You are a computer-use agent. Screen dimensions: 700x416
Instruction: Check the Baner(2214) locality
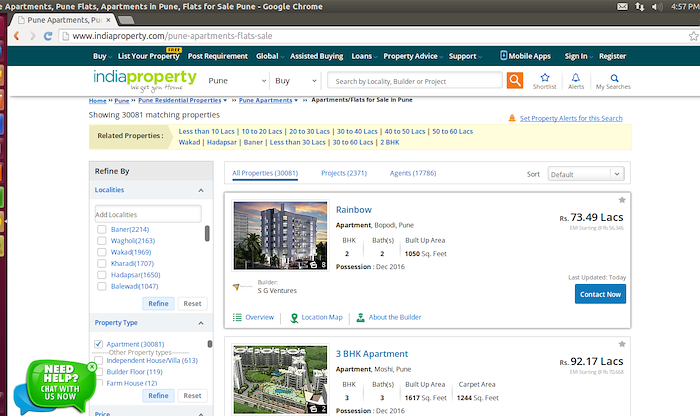(x=102, y=229)
